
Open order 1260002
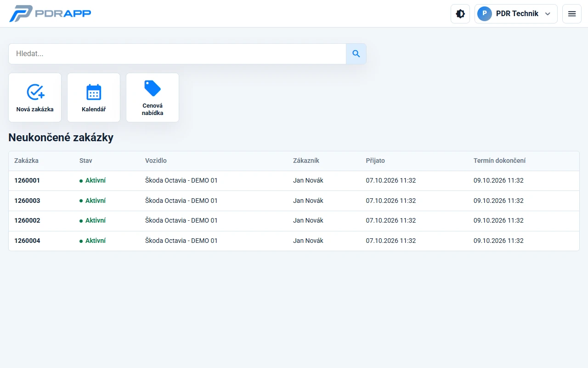[27, 221]
